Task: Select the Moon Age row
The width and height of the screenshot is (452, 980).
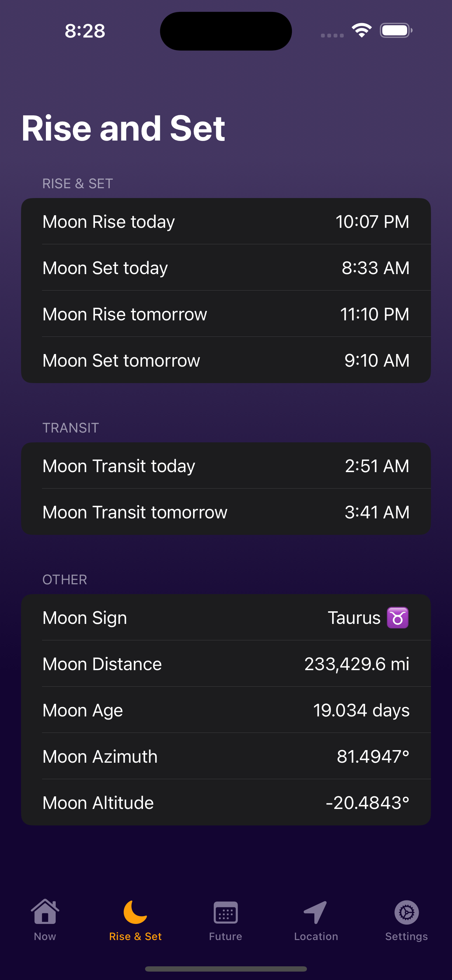Action: (226, 710)
